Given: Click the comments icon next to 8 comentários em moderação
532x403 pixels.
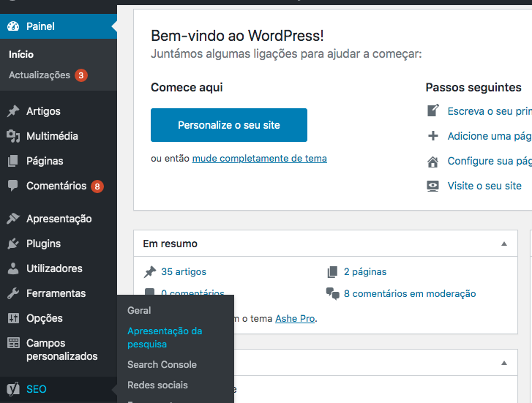Looking at the screenshot, I should pyautogui.click(x=332, y=294).
